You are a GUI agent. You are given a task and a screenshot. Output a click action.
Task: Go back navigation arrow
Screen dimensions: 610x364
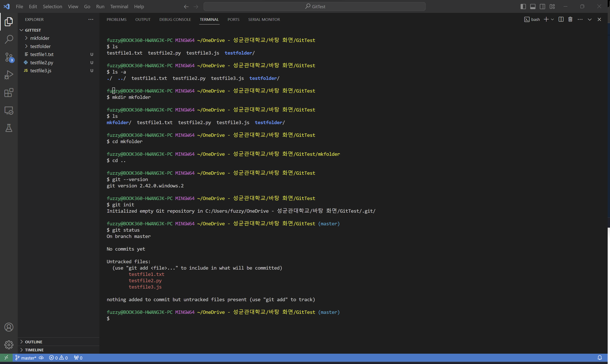click(186, 7)
